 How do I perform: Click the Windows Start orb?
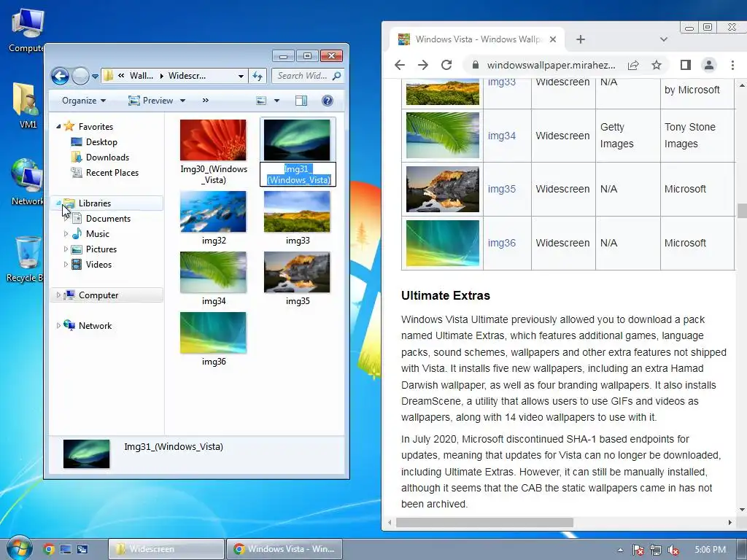18,548
